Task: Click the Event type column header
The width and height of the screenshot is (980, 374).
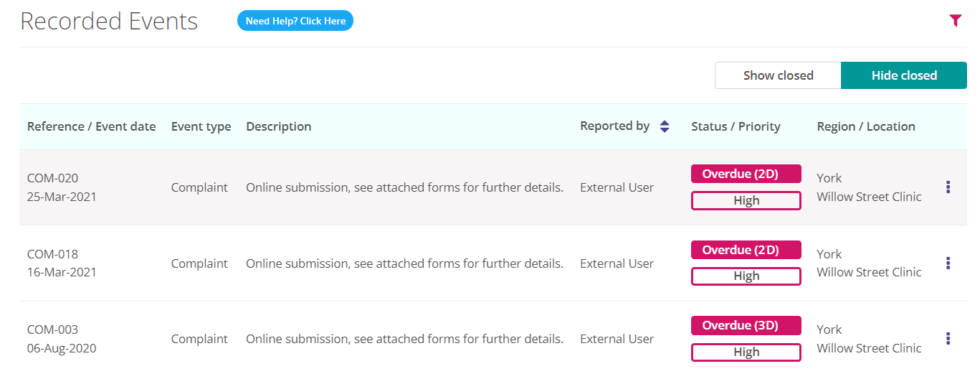Action: coord(201,126)
